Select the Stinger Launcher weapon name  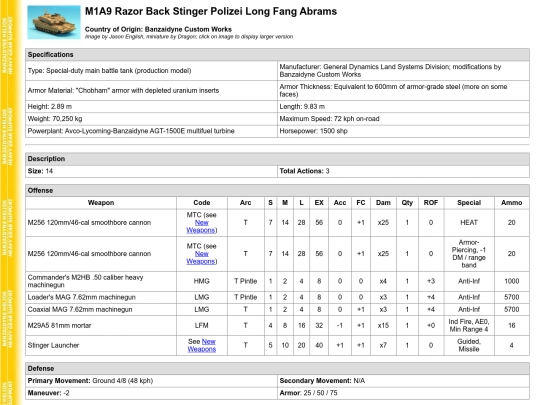(x=101, y=345)
